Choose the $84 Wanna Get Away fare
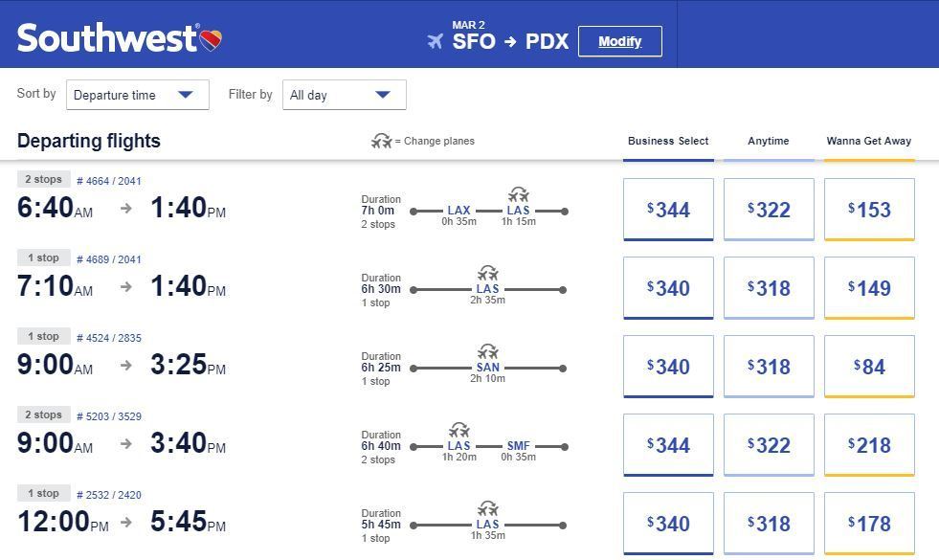939x560 pixels. coord(868,367)
